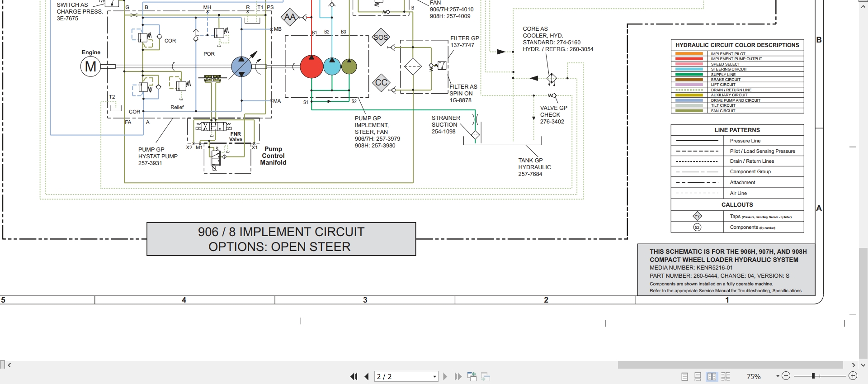Click the CC tap callout diamond
This screenshot has height=384, width=868.
click(382, 83)
